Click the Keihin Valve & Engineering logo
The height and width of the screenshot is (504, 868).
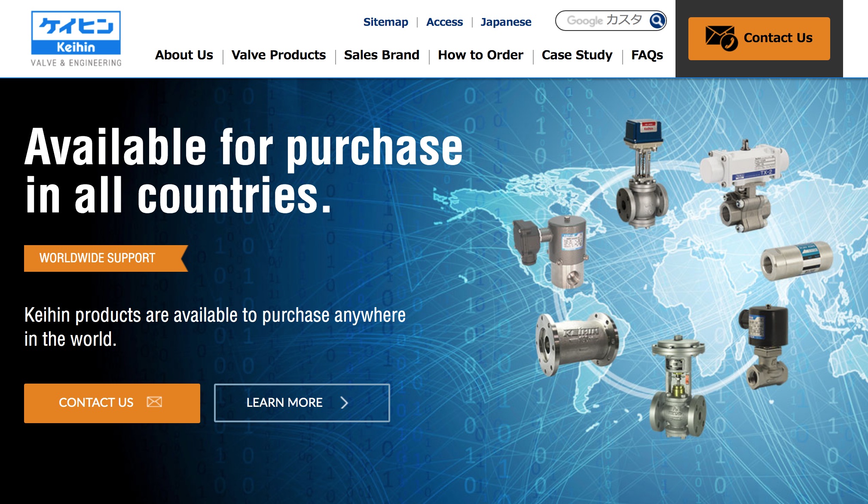click(76, 39)
